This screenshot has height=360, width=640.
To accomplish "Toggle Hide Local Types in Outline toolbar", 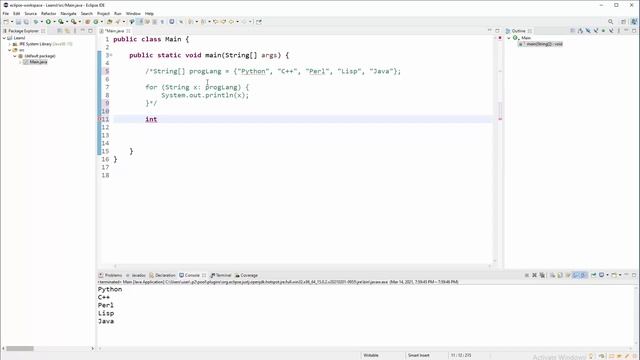I will point(611,31).
